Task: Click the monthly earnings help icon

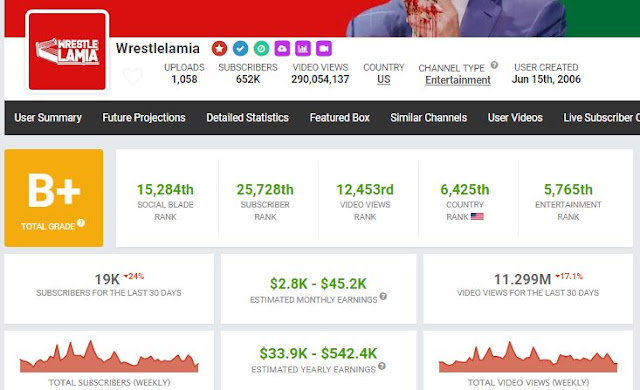Action: tap(383, 296)
